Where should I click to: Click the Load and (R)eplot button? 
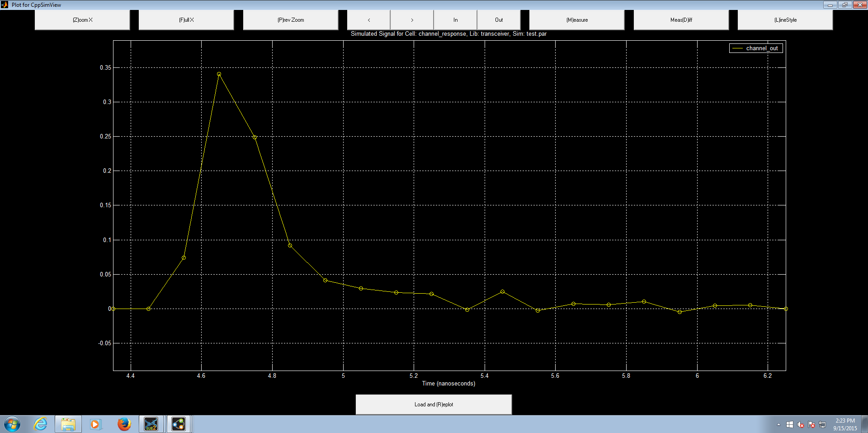(434, 404)
